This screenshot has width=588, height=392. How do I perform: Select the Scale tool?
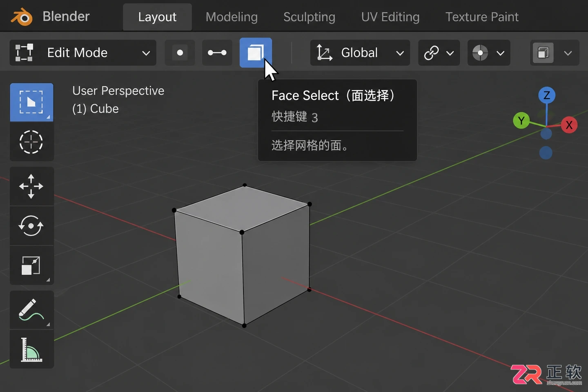31,265
